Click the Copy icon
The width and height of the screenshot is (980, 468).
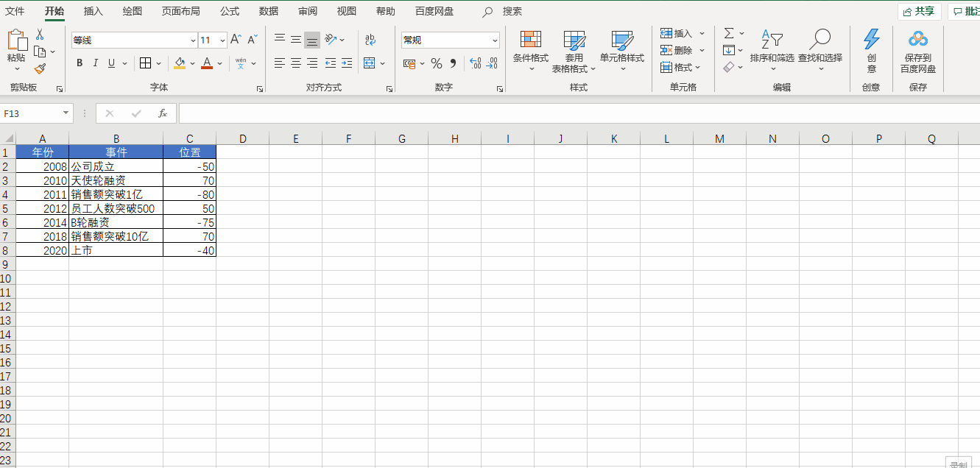point(40,52)
